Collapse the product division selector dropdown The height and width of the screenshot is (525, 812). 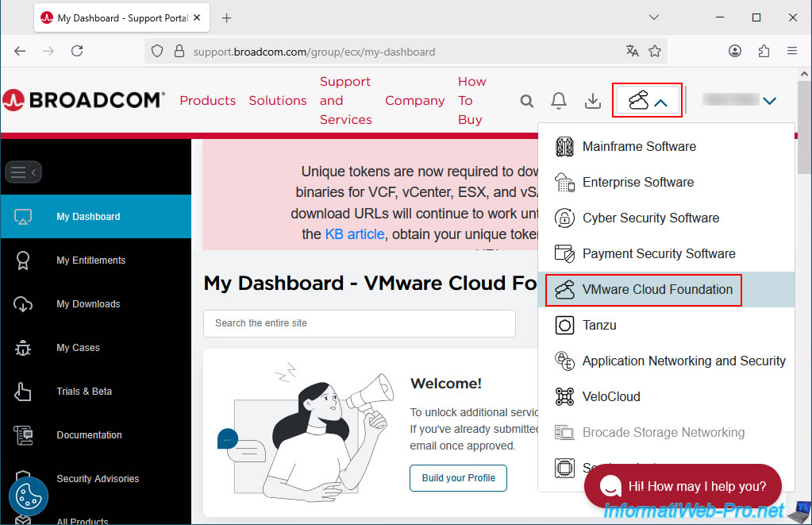point(648,101)
